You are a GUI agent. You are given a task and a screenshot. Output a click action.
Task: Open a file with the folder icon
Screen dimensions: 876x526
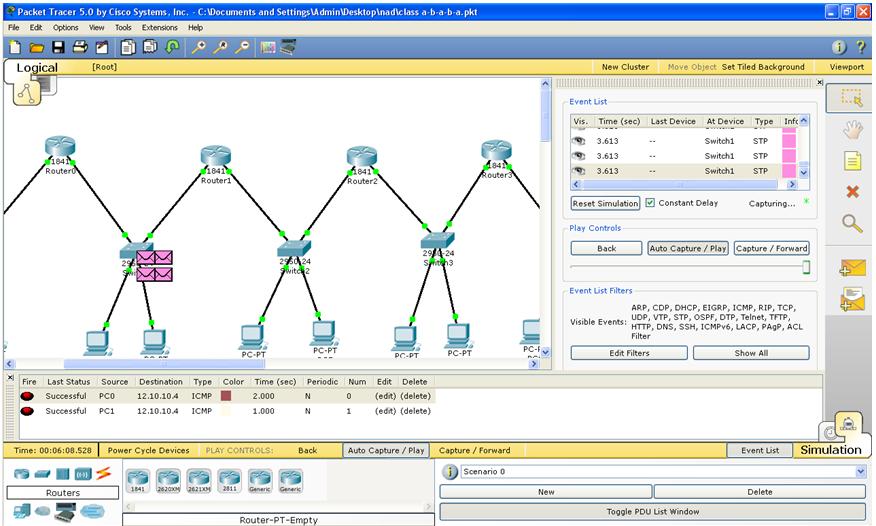[x=37, y=47]
